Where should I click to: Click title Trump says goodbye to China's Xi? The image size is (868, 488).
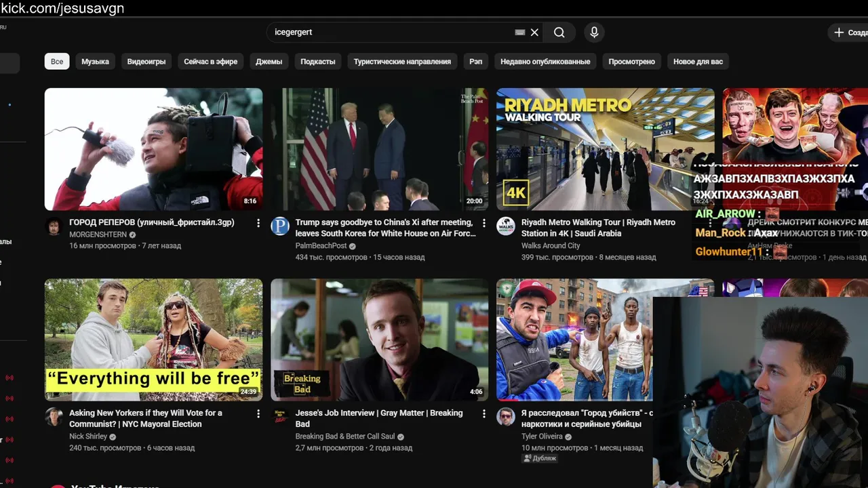[x=385, y=228]
